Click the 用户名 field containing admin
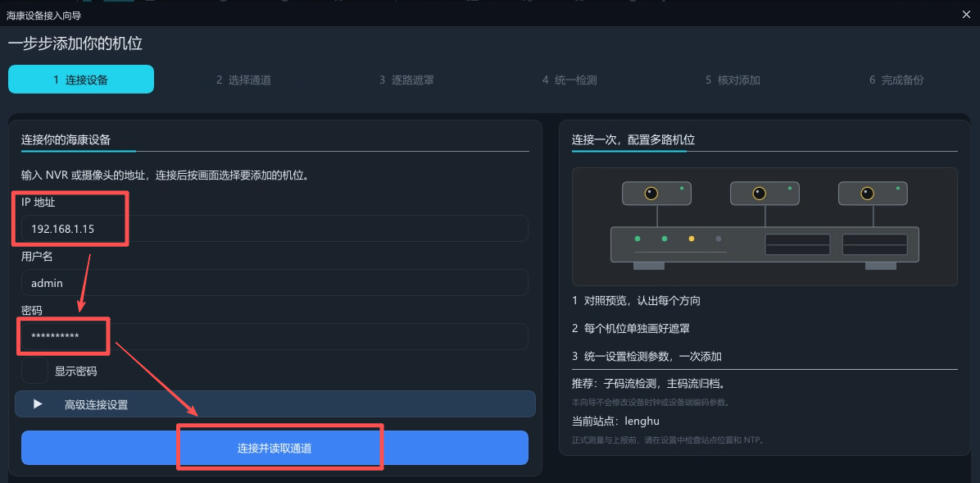 (x=275, y=283)
